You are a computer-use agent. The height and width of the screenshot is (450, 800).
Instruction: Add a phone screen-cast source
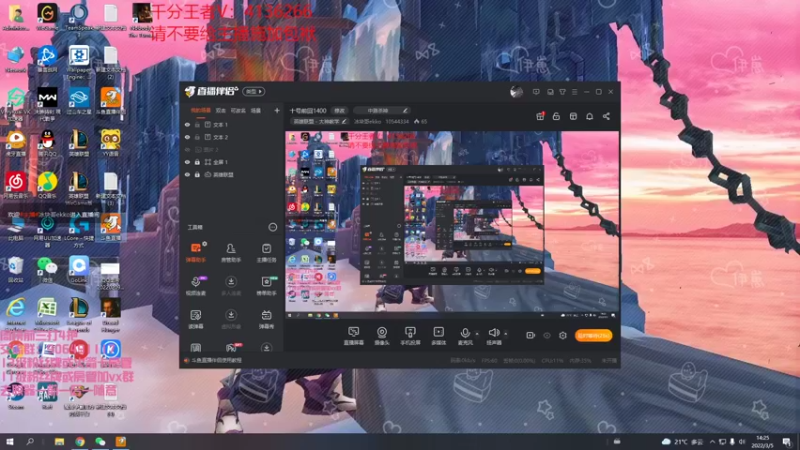[x=410, y=336]
